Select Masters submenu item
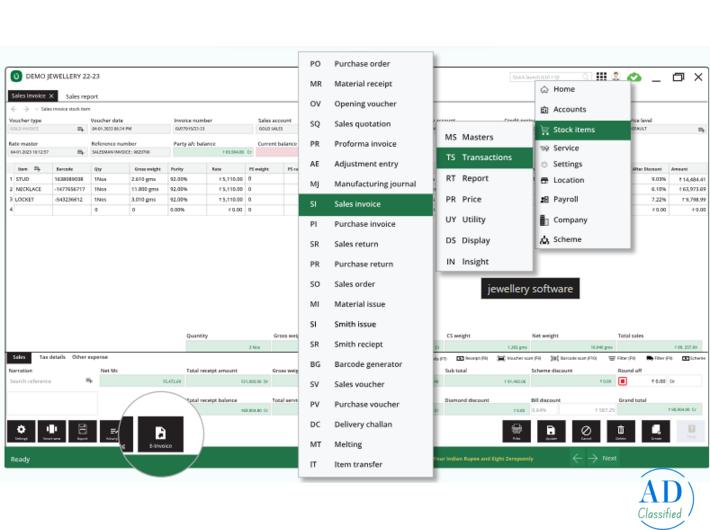This screenshot has width=710, height=530. pyautogui.click(x=485, y=137)
